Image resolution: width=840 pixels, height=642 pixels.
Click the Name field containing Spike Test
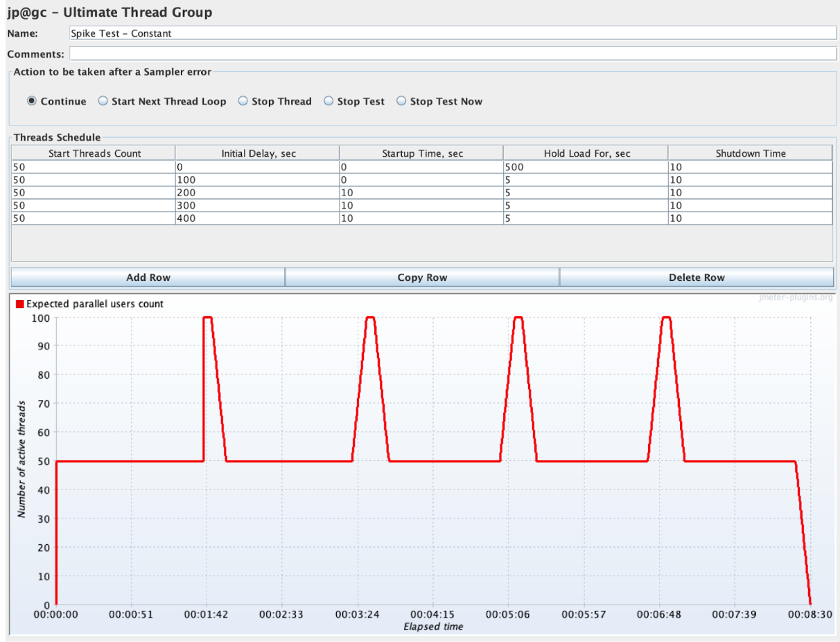[453, 33]
